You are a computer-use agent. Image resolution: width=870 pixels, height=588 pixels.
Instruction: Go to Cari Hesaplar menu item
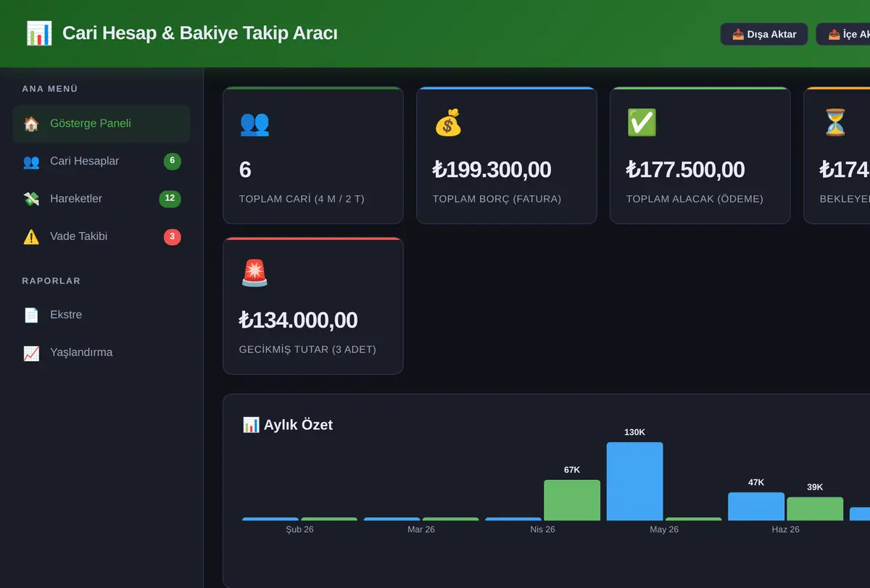pyautogui.click(x=101, y=162)
